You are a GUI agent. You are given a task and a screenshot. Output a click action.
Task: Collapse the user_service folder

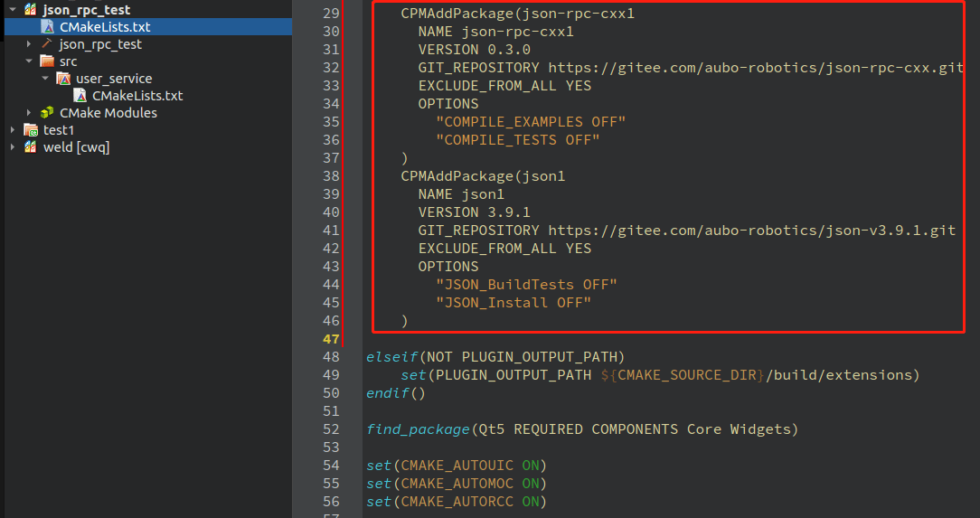(x=45, y=78)
